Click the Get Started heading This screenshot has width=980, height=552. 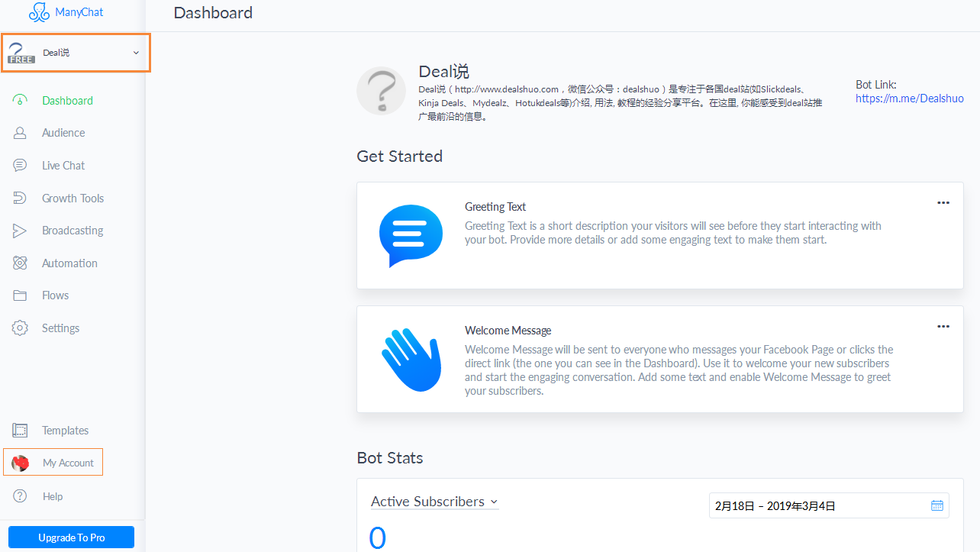click(x=400, y=157)
